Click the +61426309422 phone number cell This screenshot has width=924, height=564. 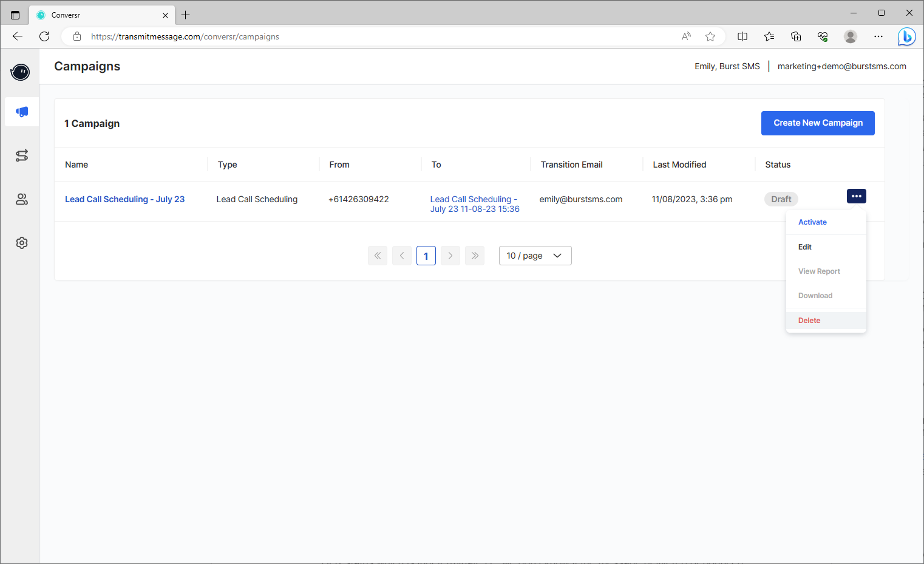click(x=358, y=199)
